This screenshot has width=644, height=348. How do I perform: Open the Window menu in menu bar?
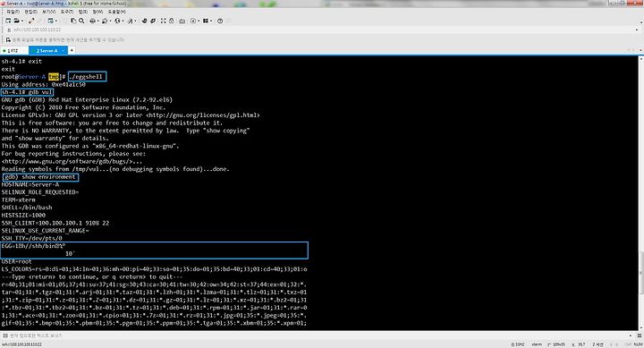pos(97,12)
